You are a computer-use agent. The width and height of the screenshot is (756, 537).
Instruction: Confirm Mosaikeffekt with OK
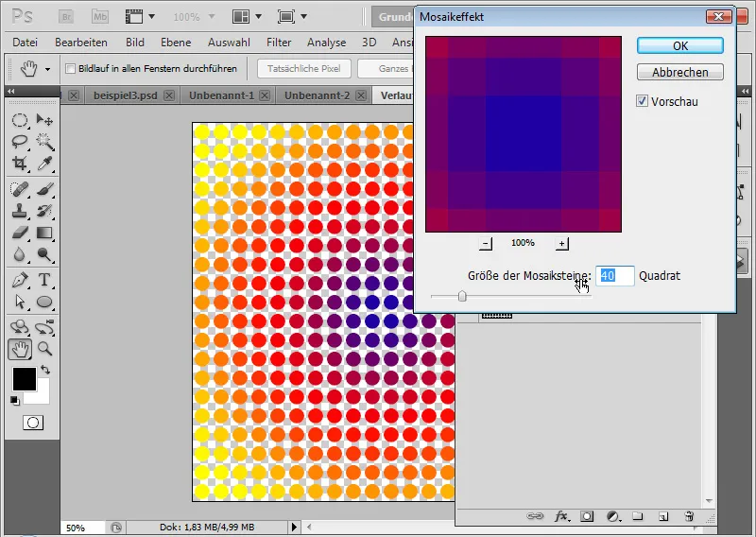coord(679,45)
